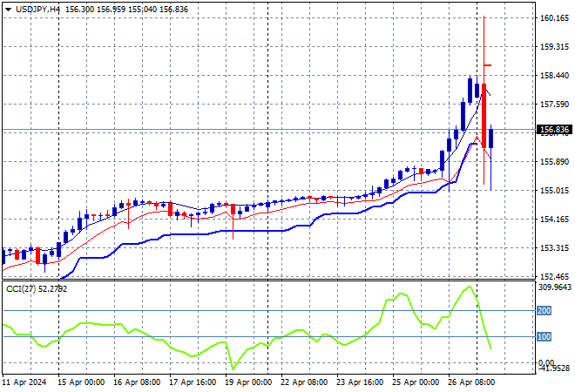This screenshot has height=392, width=575.
Task: Click the short red horizontal marker near 158.7
Action: click(488, 65)
